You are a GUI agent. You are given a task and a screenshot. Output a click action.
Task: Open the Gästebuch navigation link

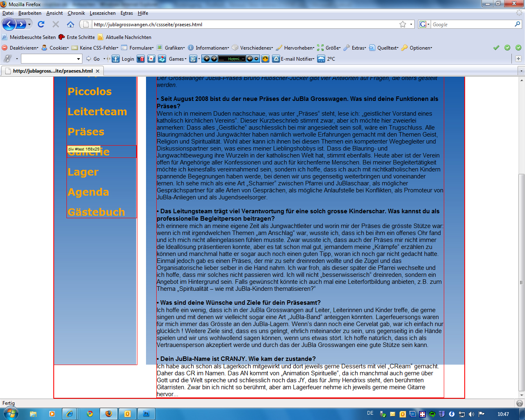pos(96,212)
